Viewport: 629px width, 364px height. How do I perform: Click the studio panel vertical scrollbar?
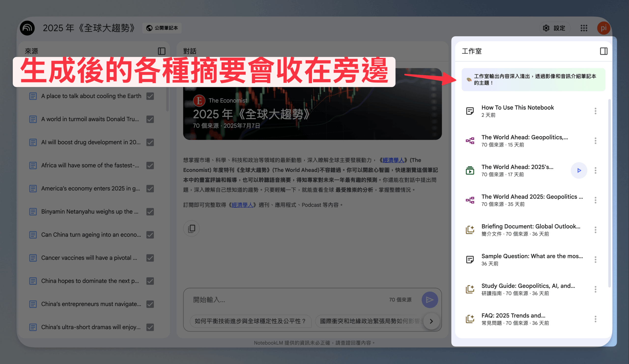[x=609, y=193]
